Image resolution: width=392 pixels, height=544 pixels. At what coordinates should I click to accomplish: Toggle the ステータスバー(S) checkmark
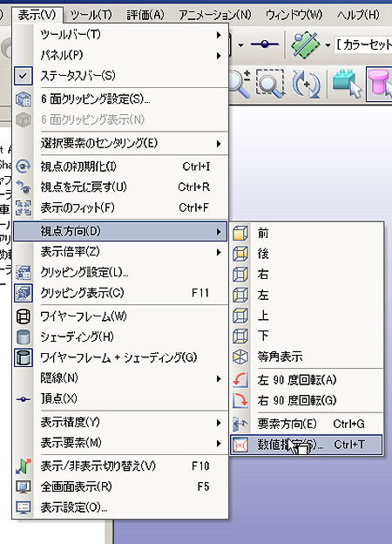coord(120,76)
